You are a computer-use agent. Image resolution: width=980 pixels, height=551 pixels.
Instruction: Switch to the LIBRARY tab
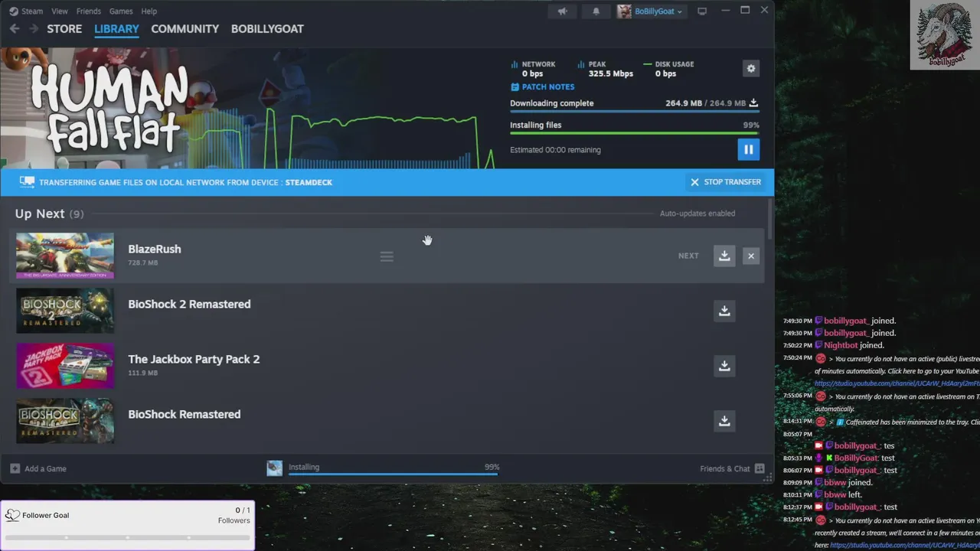tap(116, 29)
